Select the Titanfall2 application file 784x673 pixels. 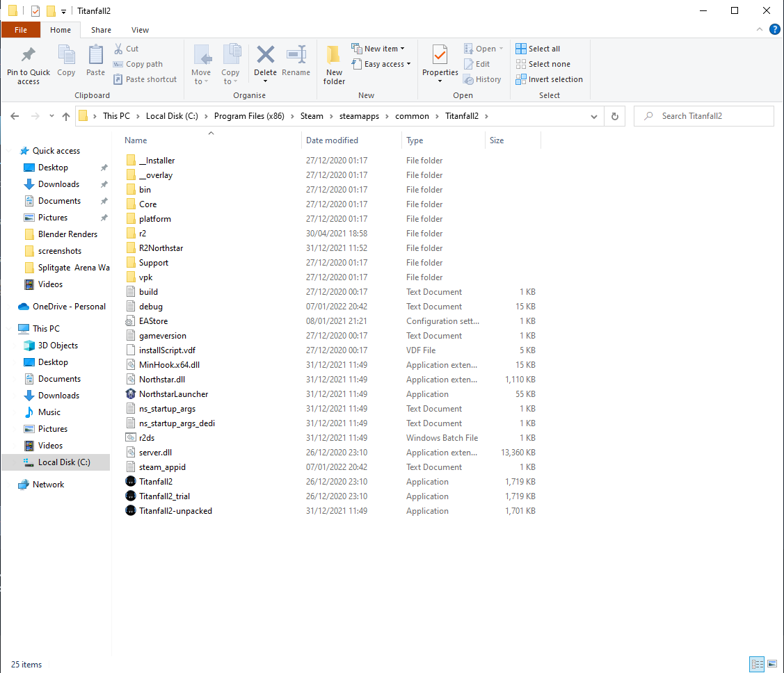pos(156,482)
